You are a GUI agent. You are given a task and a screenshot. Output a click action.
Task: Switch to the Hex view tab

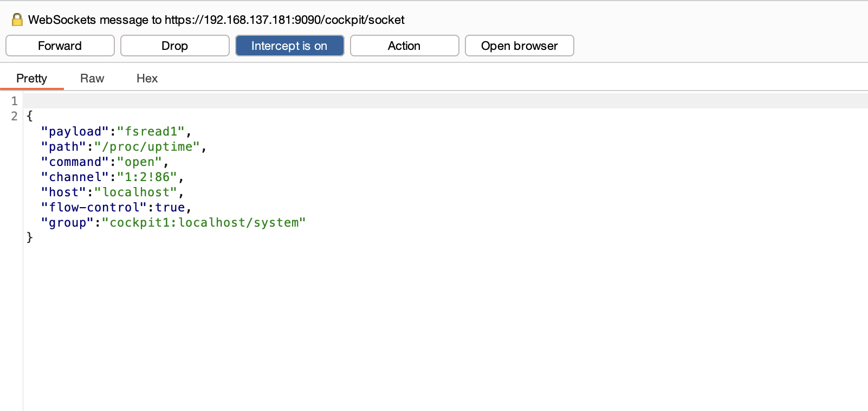[x=147, y=78]
